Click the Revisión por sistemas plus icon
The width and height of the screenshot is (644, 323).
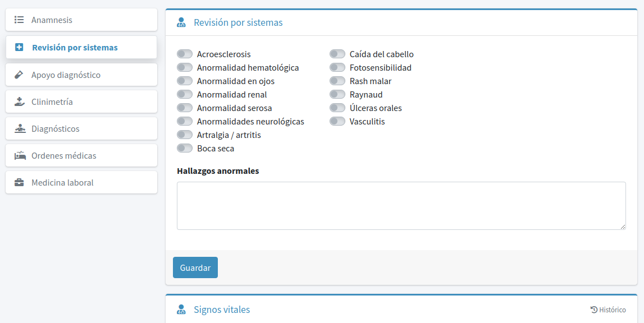[19, 48]
